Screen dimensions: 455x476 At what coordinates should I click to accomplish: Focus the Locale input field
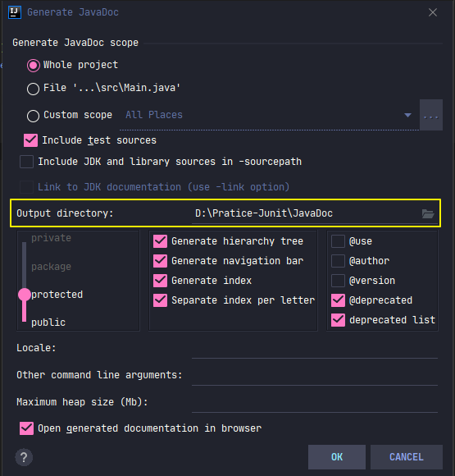[315, 349]
